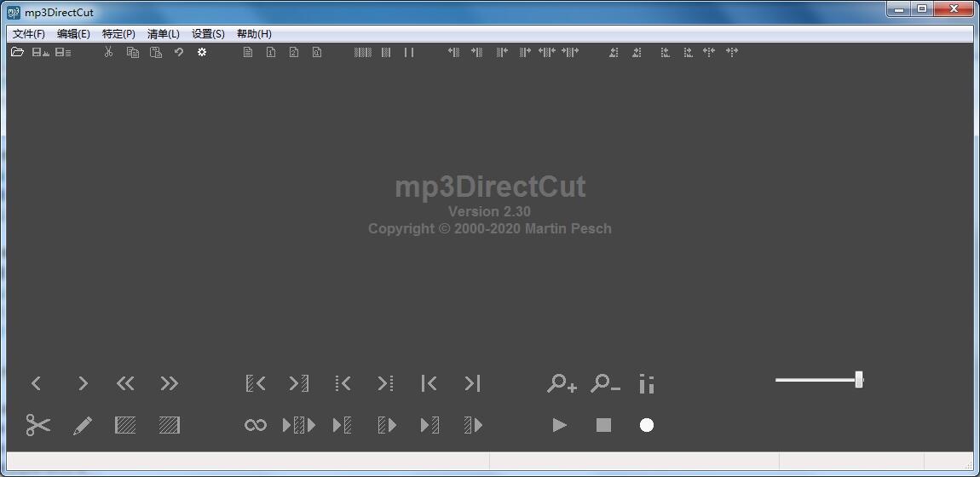
Task: Click the single left arrow navigation button
Action: 37,384
